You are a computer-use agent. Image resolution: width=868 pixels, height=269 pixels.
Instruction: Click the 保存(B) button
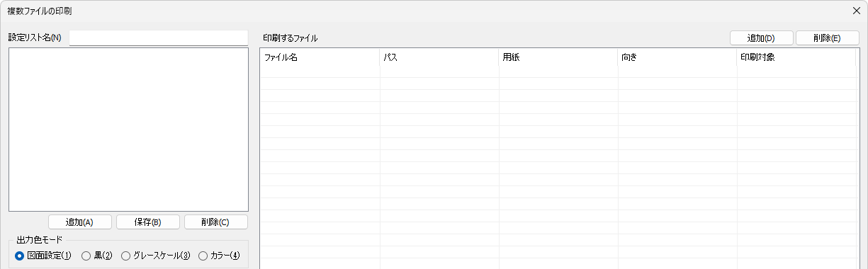[148, 222]
